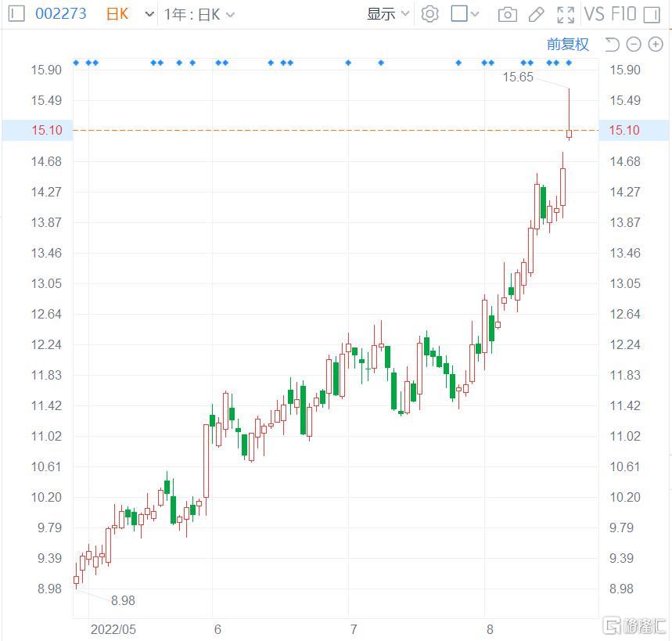Select the orange 日K period tab
The width and height of the screenshot is (672, 641).
(117, 14)
